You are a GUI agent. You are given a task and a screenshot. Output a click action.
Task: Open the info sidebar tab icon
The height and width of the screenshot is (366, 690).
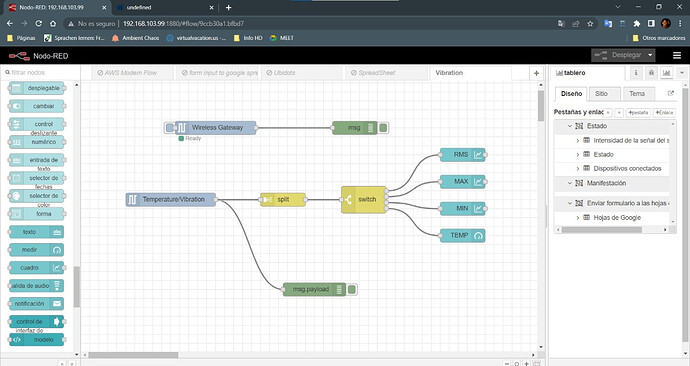(x=636, y=73)
